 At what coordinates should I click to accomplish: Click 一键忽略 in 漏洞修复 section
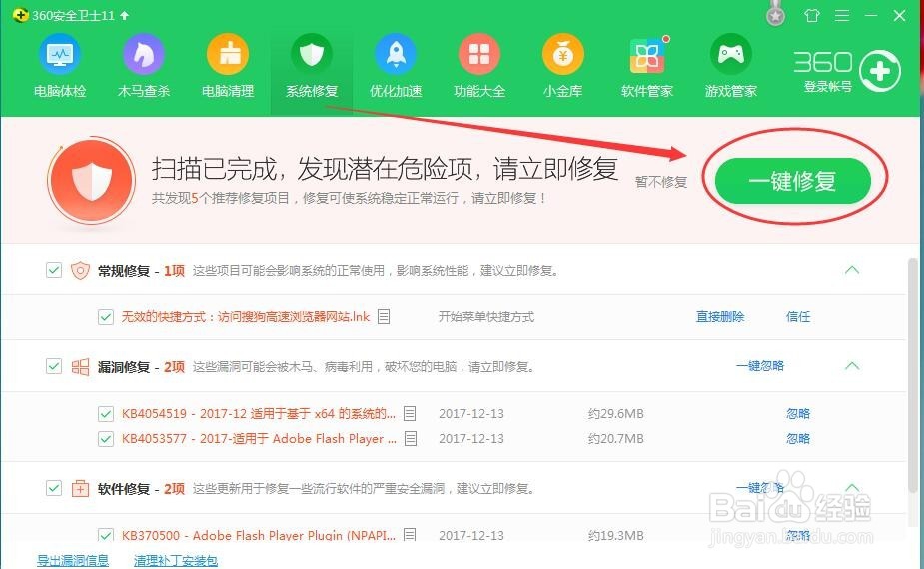click(x=759, y=365)
